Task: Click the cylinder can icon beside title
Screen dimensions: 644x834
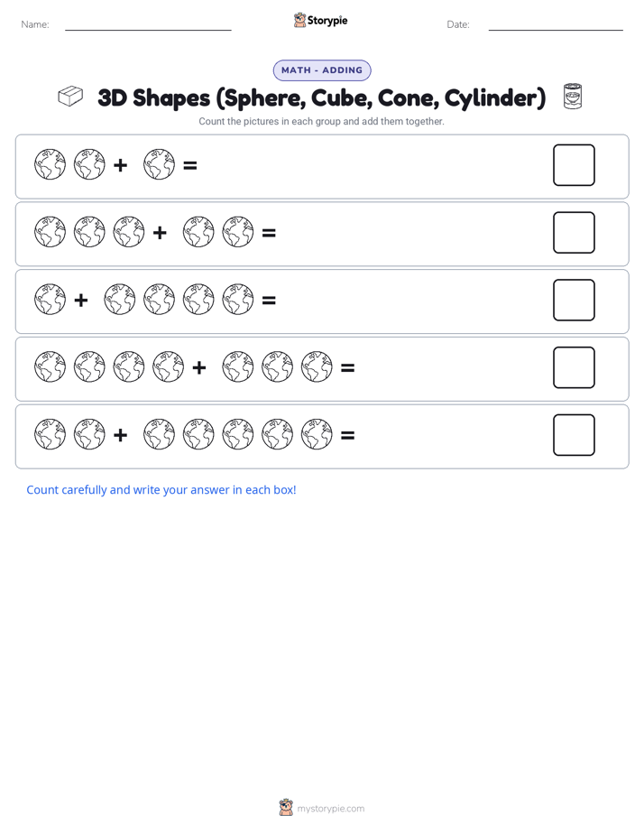Action: [572, 97]
